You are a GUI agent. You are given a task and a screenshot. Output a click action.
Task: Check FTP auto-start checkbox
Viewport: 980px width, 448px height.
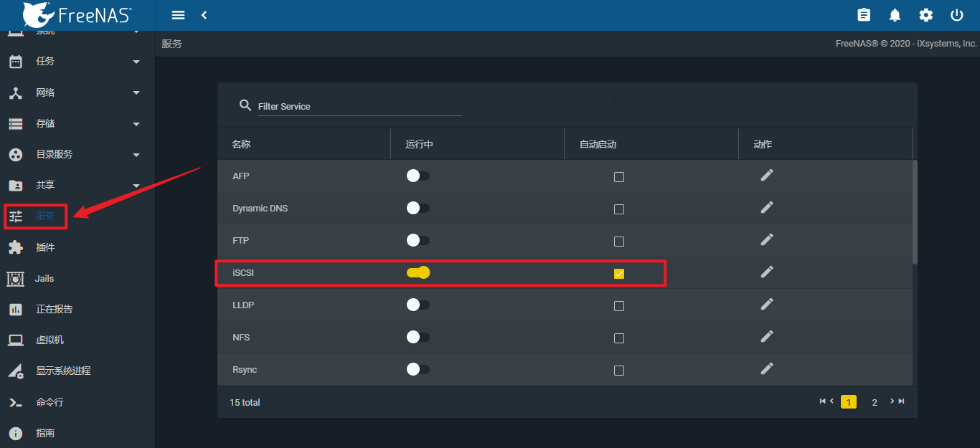[619, 242]
